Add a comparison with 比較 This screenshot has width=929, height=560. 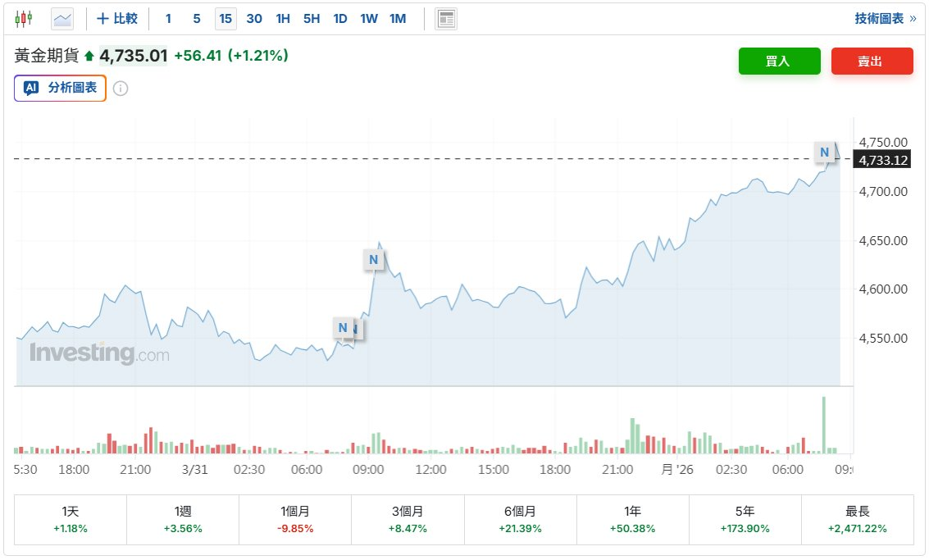coord(117,18)
